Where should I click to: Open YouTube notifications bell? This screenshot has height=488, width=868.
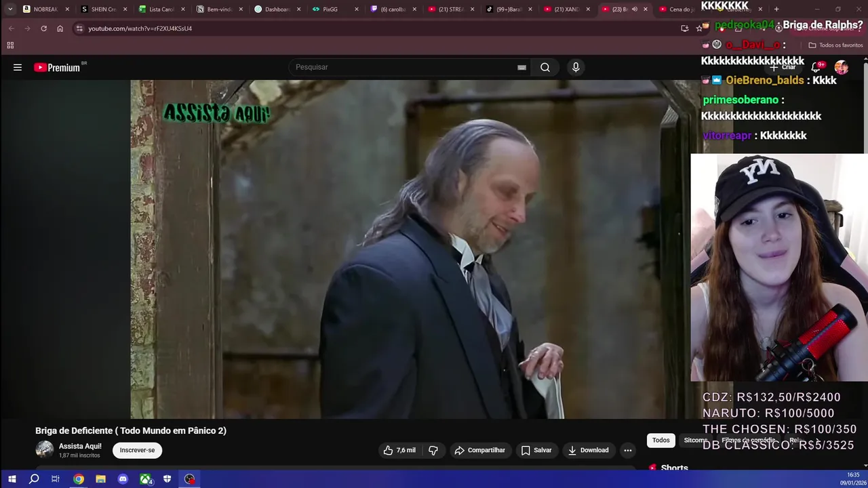pos(816,67)
